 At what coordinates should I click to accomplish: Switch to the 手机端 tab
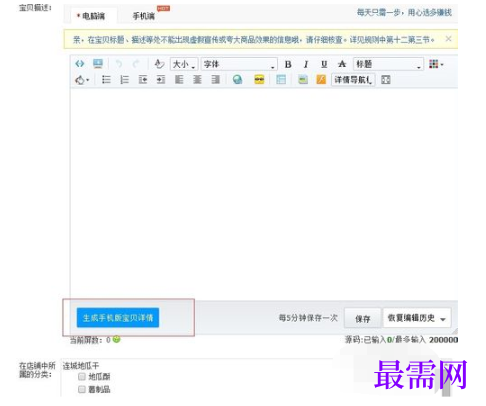tap(144, 16)
